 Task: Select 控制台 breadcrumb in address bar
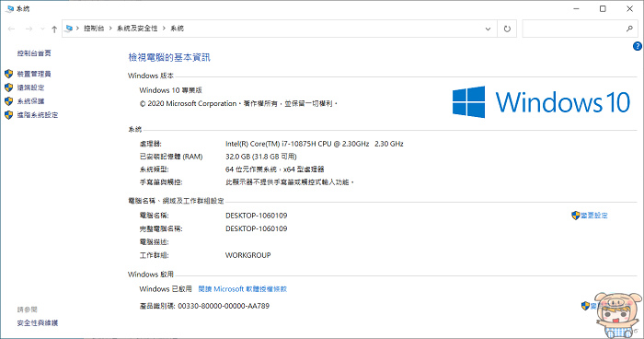pyautogui.click(x=94, y=29)
